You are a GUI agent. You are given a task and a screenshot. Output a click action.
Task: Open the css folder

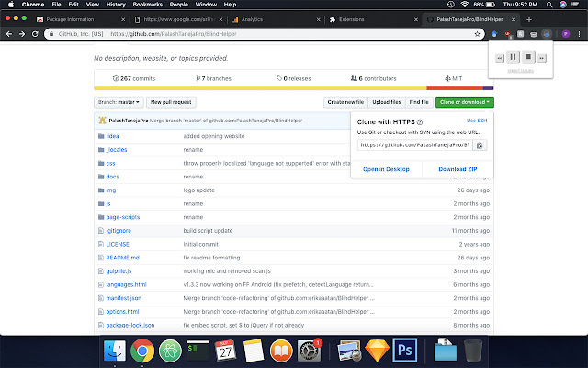point(110,164)
